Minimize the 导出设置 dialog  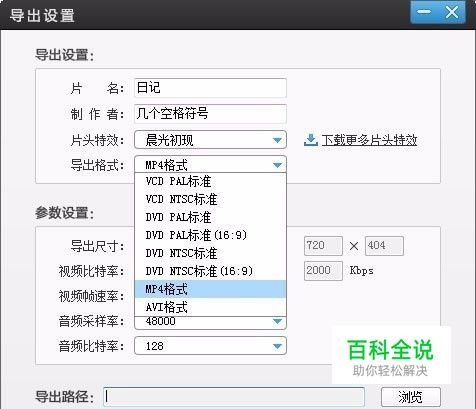coord(424,13)
